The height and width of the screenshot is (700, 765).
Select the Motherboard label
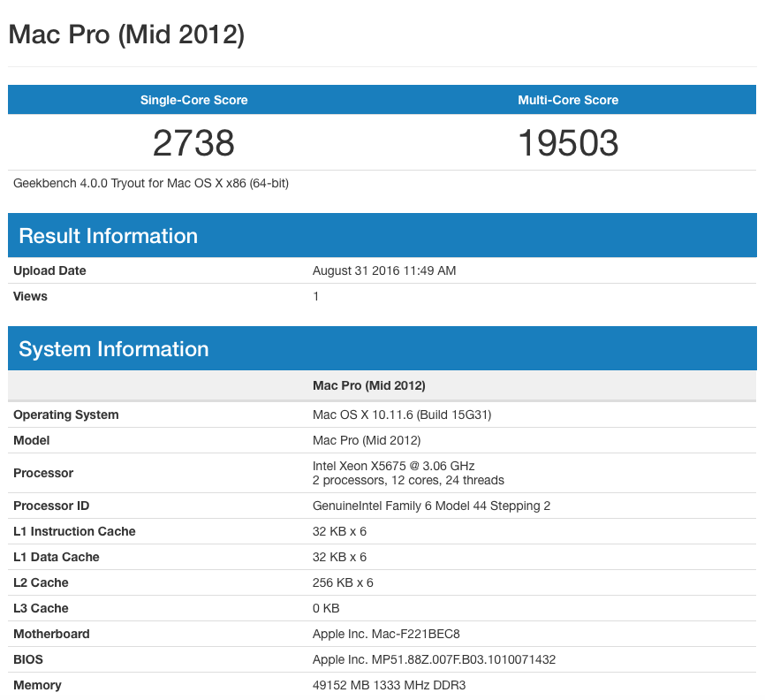click(51, 634)
